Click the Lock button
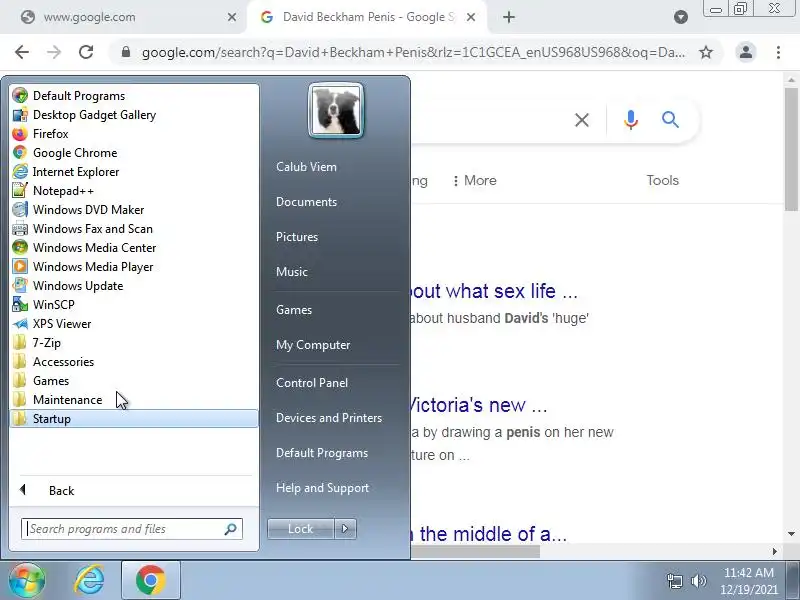Viewport: 800px width, 600px height. point(301,529)
